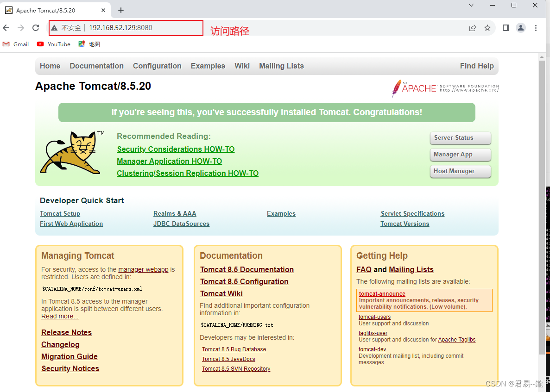This screenshot has width=550, height=392.
Task: Open Tomcat 8.5 JavaDocs link
Action: 228,359
